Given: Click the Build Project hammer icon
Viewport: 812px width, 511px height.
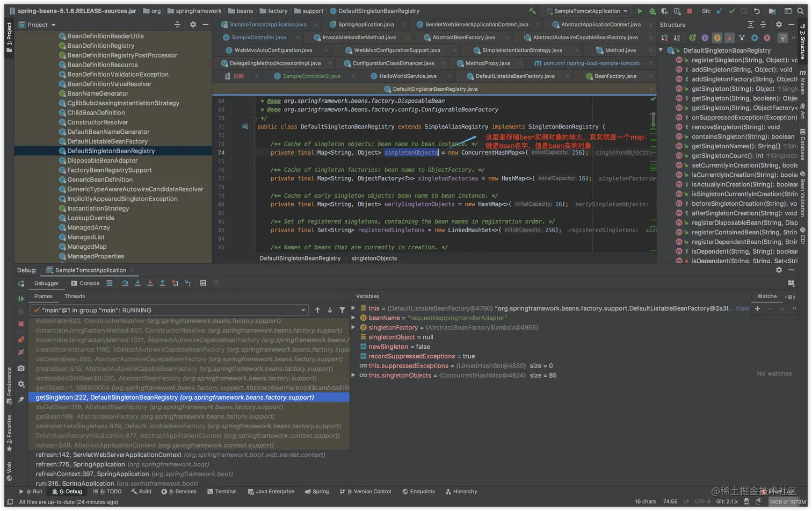Looking at the screenshot, I should pyautogui.click(x=532, y=11).
